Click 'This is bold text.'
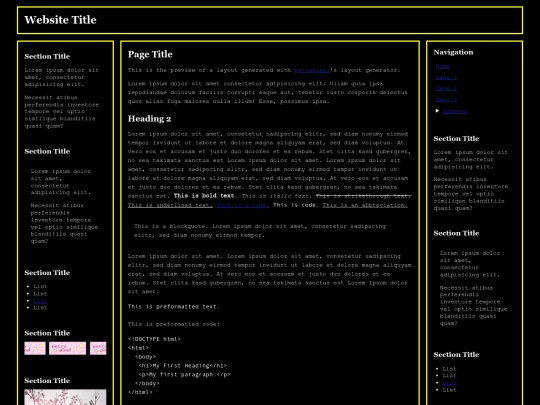The width and height of the screenshot is (540, 405). [x=205, y=196]
